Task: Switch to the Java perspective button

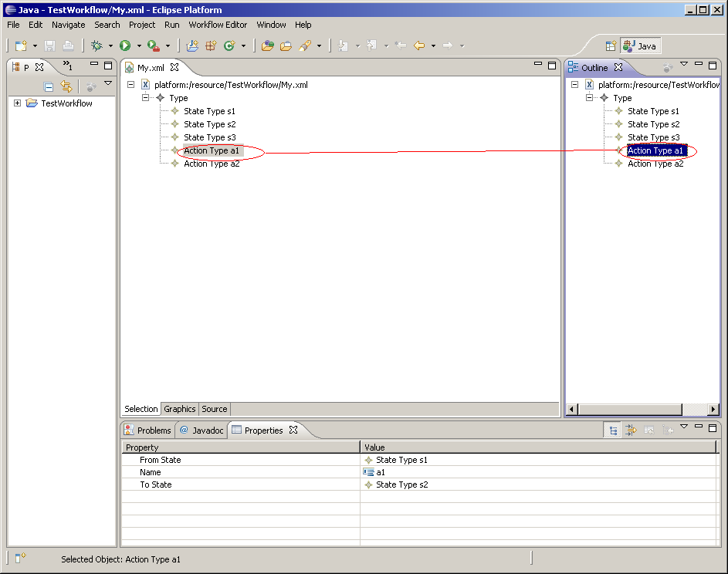Action: [x=640, y=46]
